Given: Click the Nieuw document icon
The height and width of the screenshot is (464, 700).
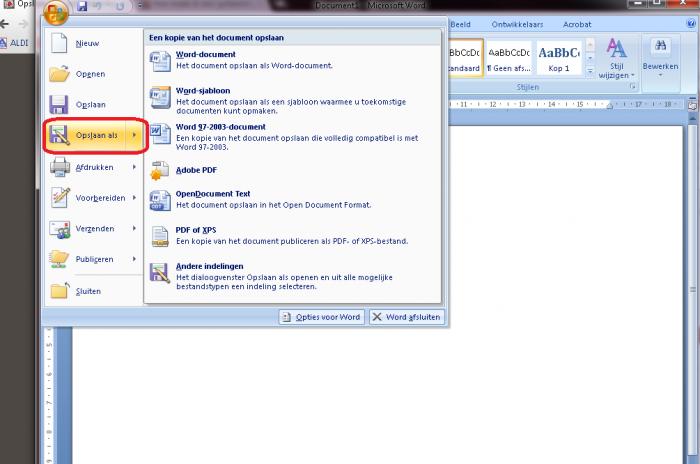Looking at the screenshot, I should [59, 43].
